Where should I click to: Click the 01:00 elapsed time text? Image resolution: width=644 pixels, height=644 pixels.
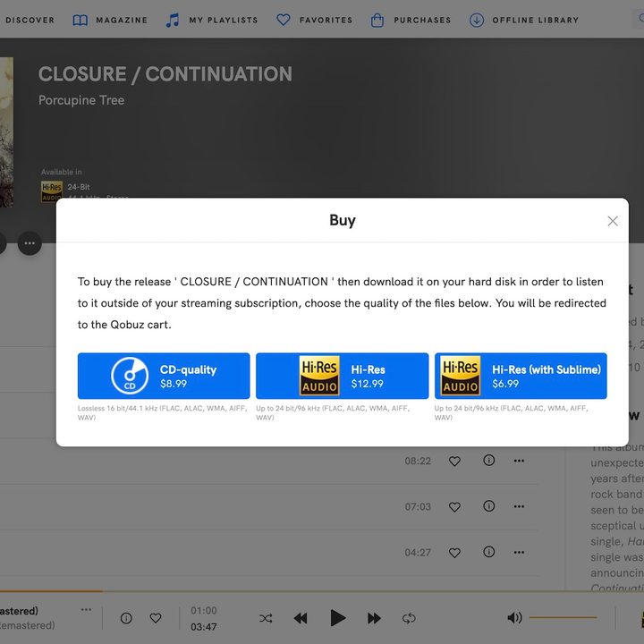204,611
